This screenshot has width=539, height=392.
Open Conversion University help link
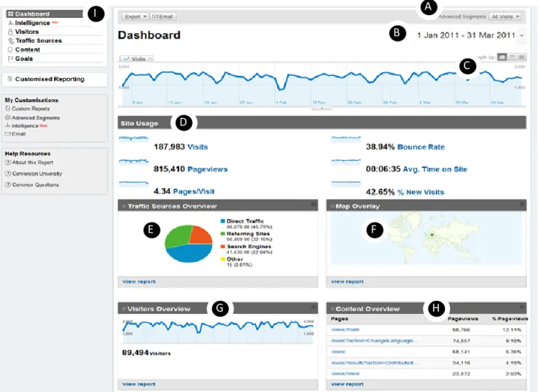(37, 174)
